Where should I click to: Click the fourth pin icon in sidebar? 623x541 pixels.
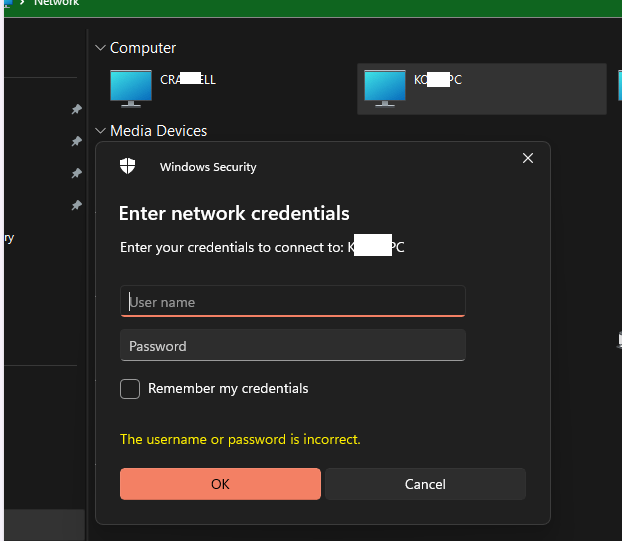[x=76, y=205]
